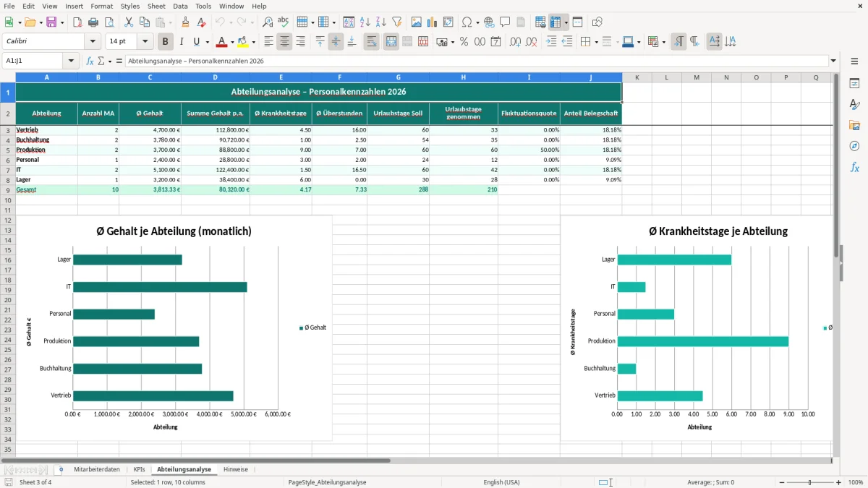Open the Sheet menu
The width and height of the screenshot is (868, 488).
(156, 6)
